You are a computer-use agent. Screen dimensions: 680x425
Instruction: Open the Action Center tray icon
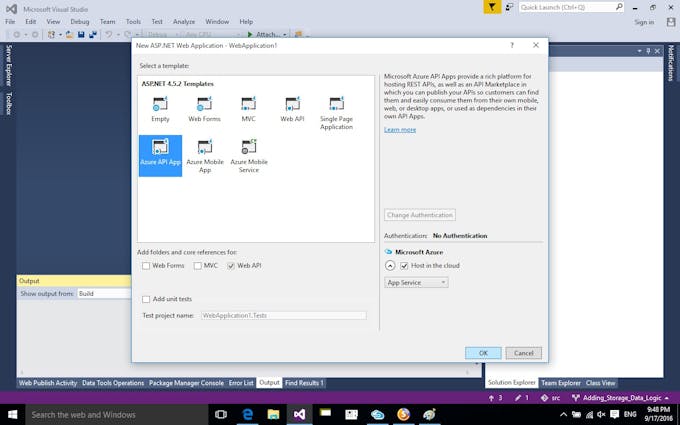[x=614, y=415]
